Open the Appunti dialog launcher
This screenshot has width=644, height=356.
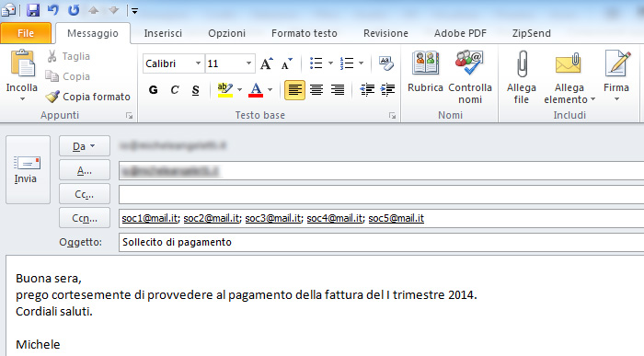tap(130, 116)
